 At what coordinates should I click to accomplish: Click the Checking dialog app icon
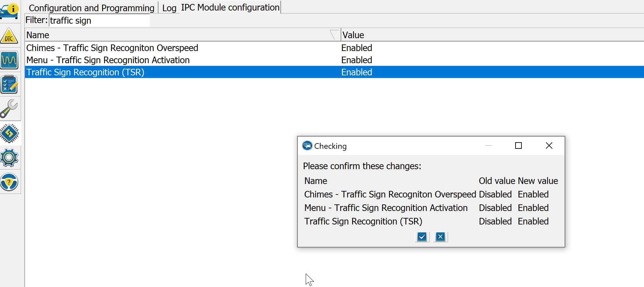point(307,145)
